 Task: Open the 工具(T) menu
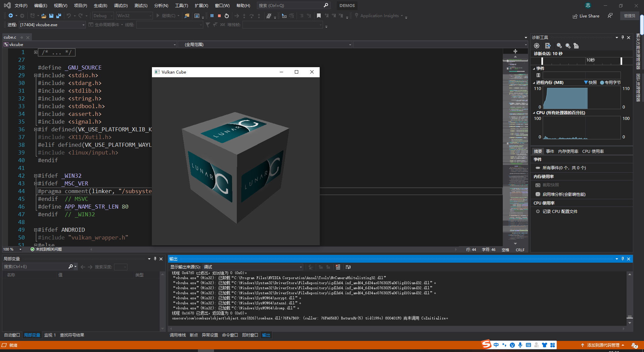181,6
